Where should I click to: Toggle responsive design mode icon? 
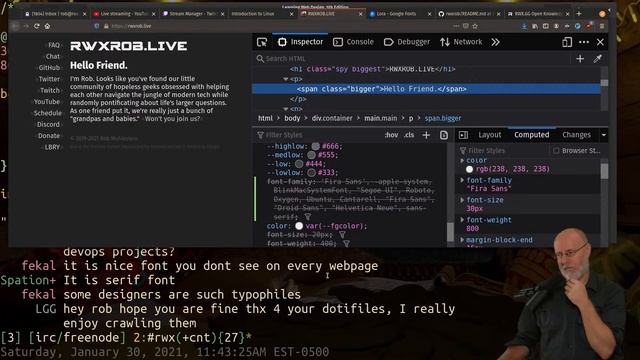click(x=567, y=42)
